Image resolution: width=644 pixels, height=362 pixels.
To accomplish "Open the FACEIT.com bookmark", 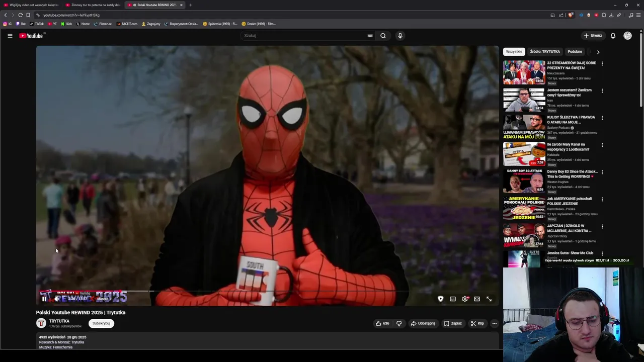I will [127, 24].
